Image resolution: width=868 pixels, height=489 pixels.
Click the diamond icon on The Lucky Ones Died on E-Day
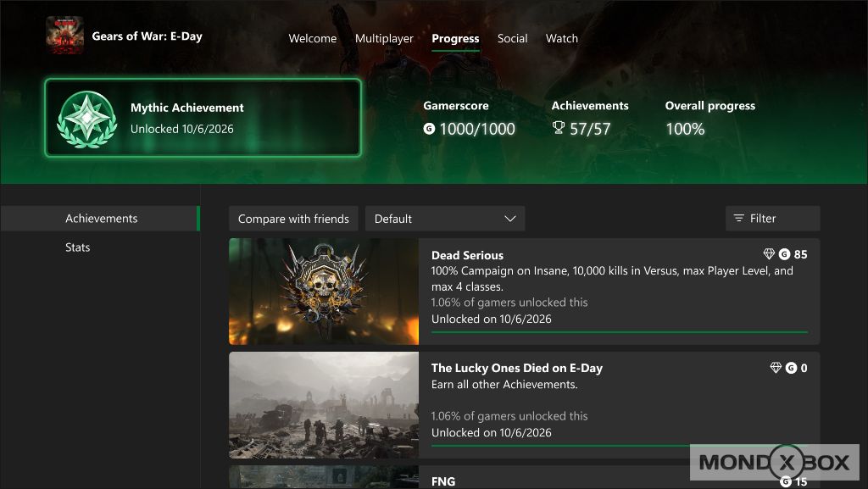(x=776, y=368)
